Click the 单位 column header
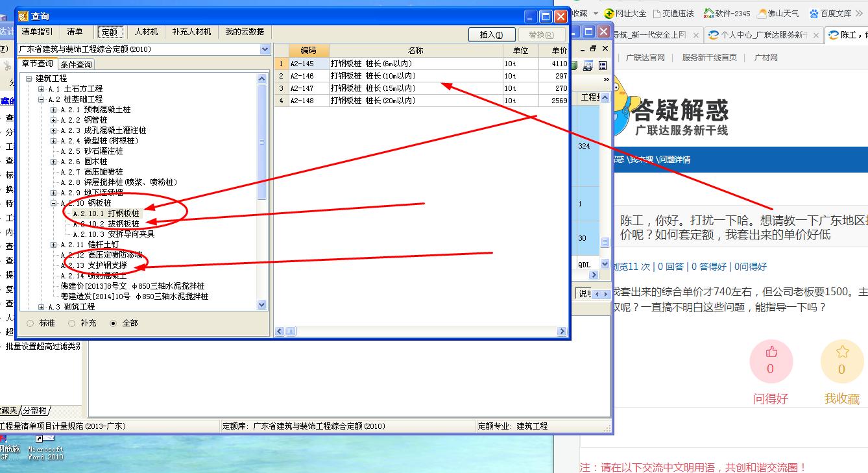 521,51
